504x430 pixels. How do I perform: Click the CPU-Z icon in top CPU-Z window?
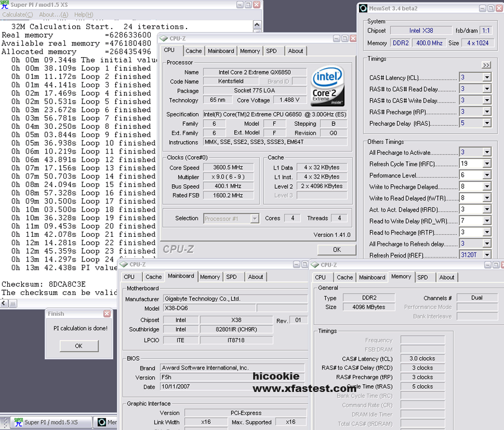(164, 39)
